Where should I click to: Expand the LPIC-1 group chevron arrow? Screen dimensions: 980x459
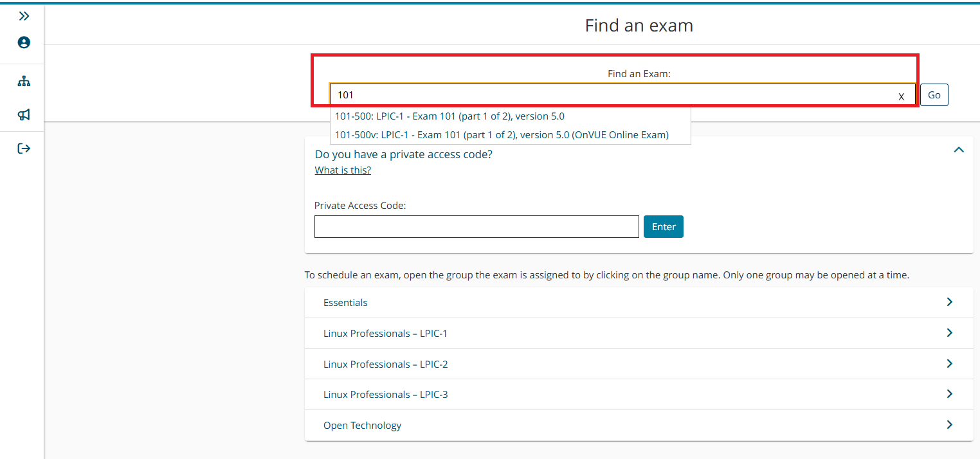pyautogui.click(x=949, y=333)
